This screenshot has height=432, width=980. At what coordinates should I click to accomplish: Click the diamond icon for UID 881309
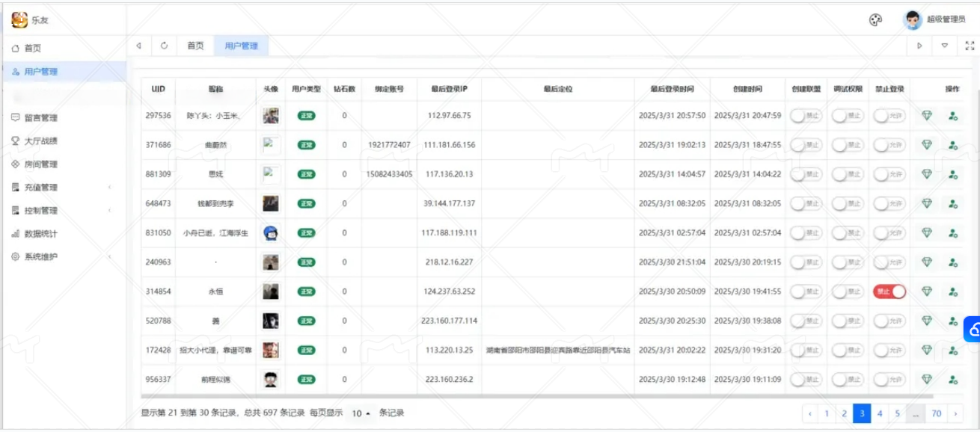pyautogui.click(x=927, y=174)
